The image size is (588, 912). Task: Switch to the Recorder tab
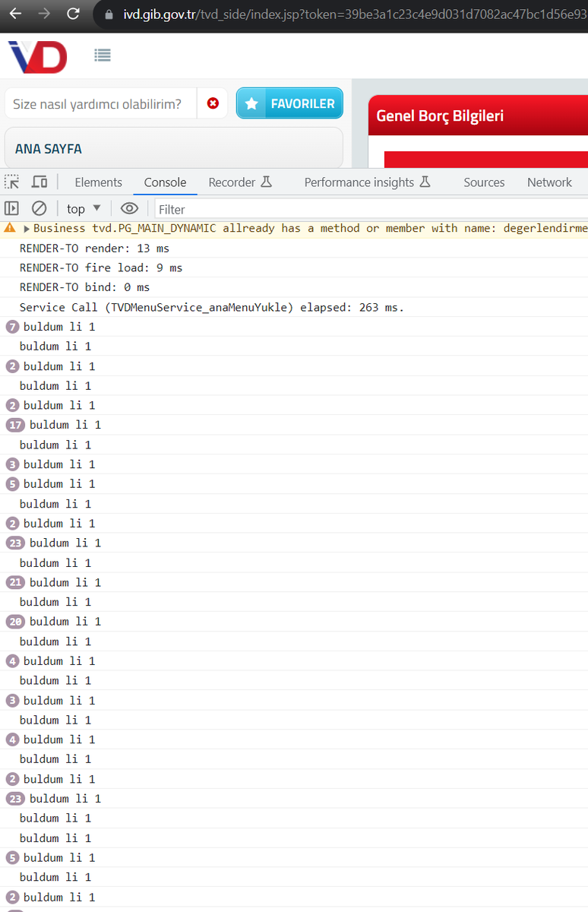click(240, 182)
